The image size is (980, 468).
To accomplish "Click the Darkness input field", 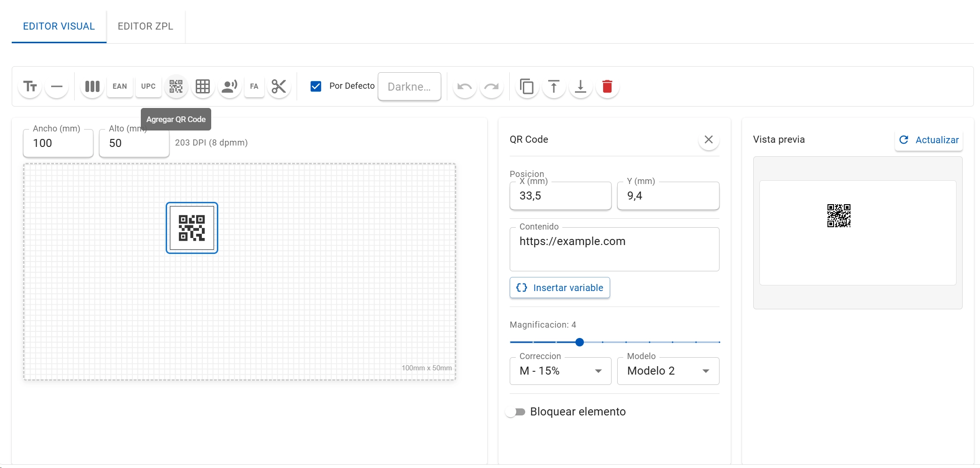I will point(409,86).
